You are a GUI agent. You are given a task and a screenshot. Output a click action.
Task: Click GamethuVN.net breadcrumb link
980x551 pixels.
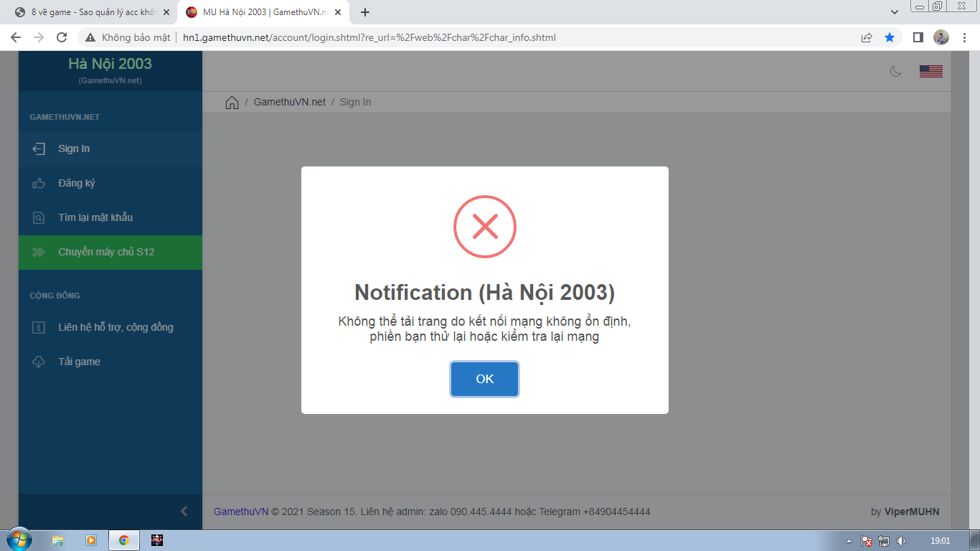pos(289,103)
